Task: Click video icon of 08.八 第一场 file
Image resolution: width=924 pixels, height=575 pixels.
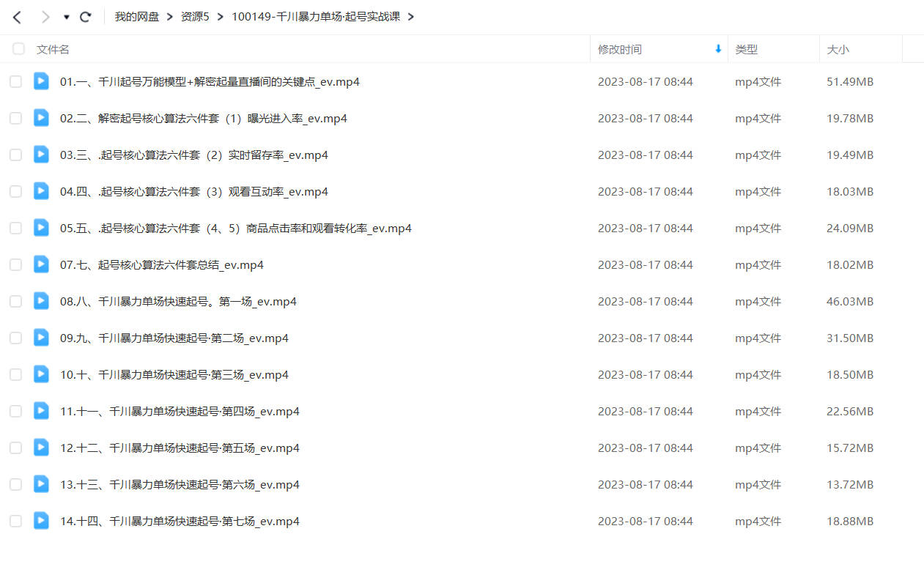Action: point(41,301)
